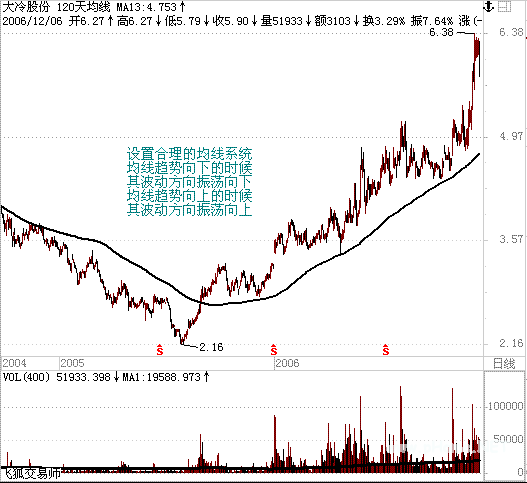Click the 6.38 highest price annotation on the chart

(x=442, y=32)
